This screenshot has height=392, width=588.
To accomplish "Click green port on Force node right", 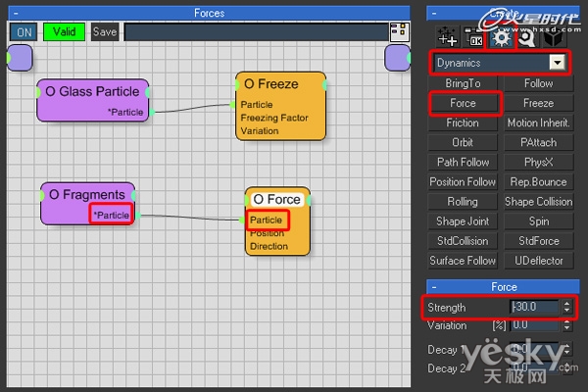I will (309, 200).
